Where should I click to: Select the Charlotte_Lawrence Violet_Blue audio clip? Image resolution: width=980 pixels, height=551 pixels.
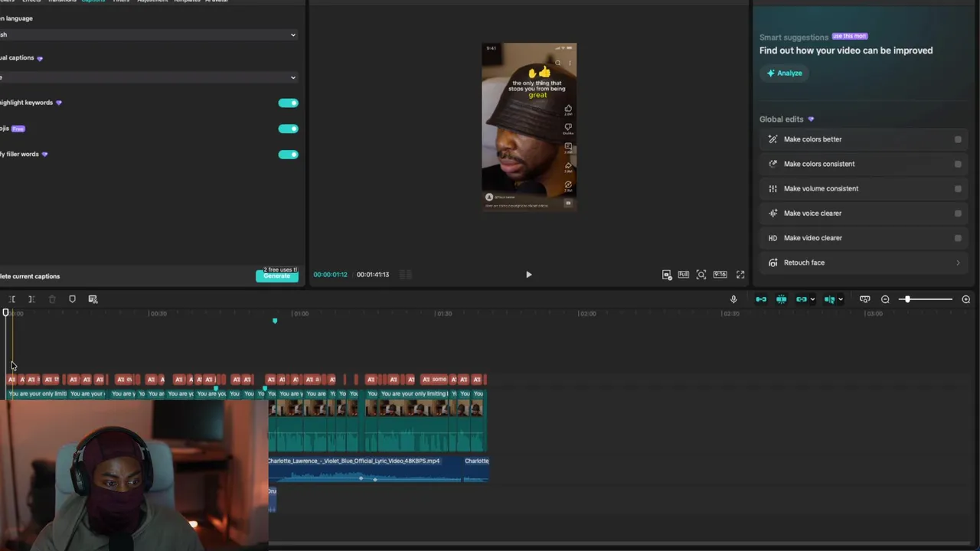[364, 468]
